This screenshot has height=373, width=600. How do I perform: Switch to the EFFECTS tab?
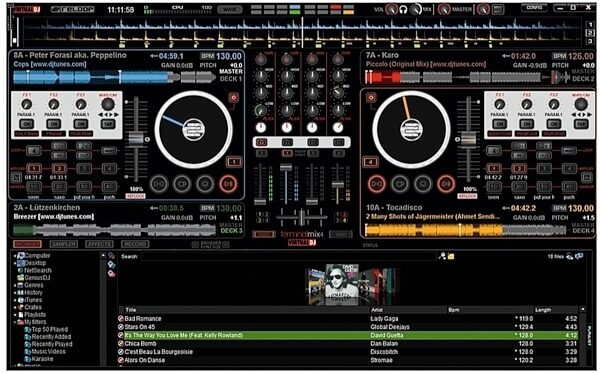[x=99, y=244]
